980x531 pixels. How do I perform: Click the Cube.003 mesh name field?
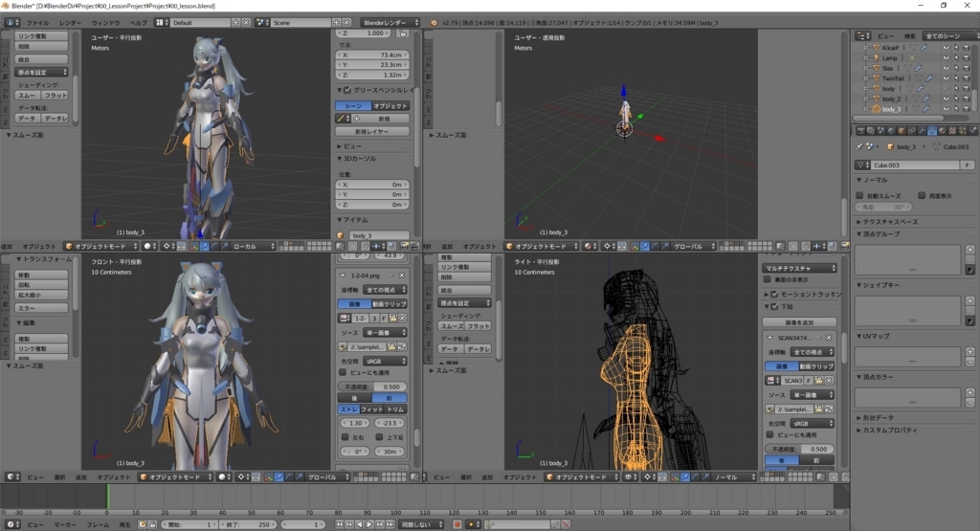914,165
